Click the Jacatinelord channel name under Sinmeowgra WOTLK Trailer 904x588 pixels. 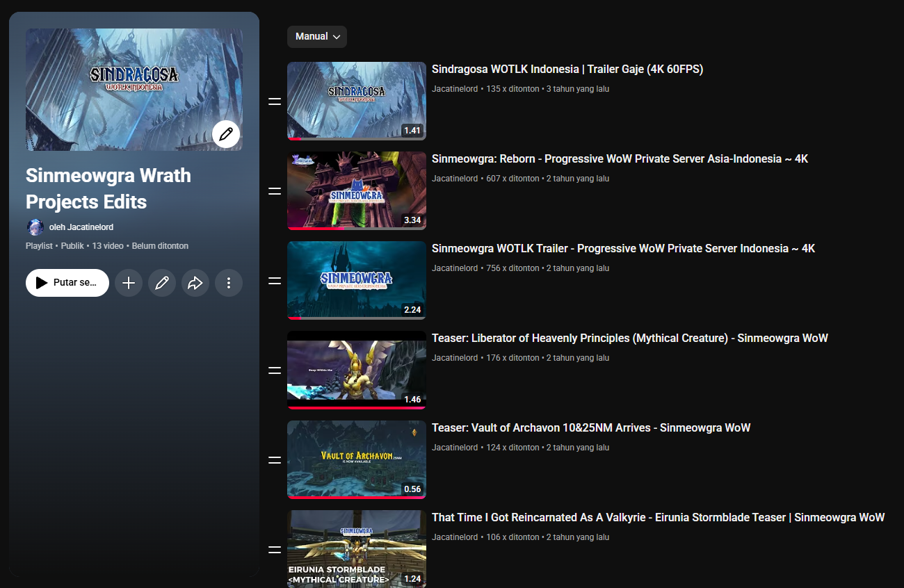click(x=455, y=268)
